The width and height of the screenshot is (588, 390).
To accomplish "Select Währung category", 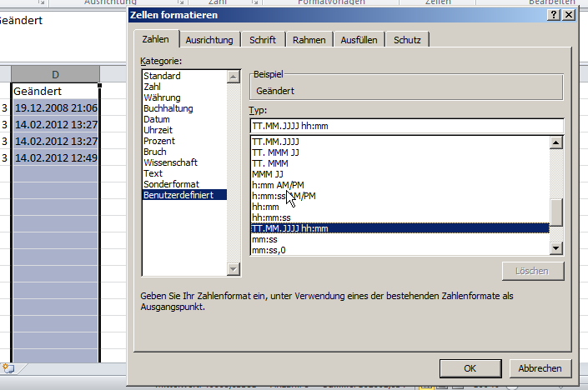I will tap(184, 97).
